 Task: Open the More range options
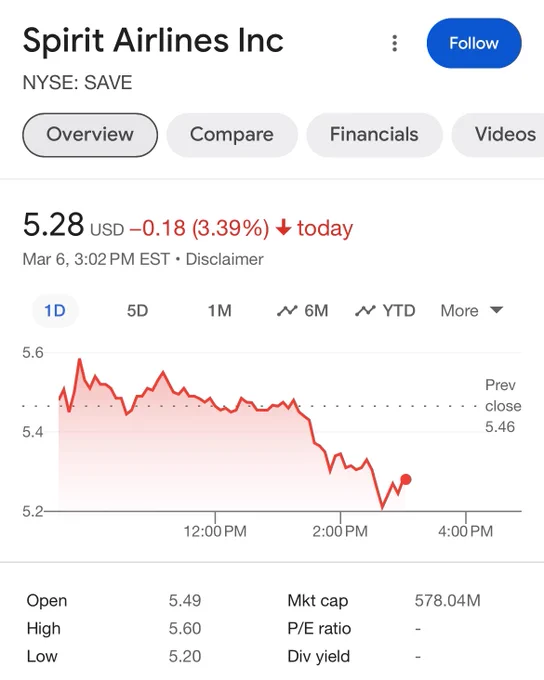(x=472, y=311)
